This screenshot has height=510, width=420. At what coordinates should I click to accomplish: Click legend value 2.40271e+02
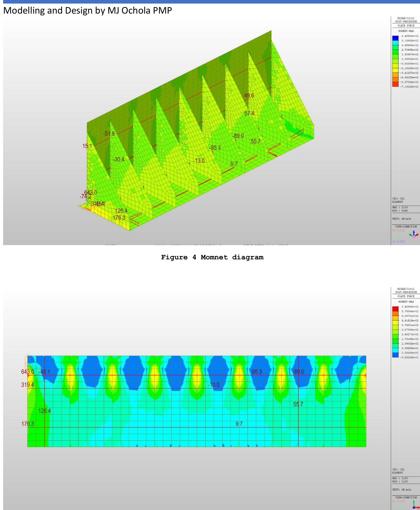(x=410, y=334)
